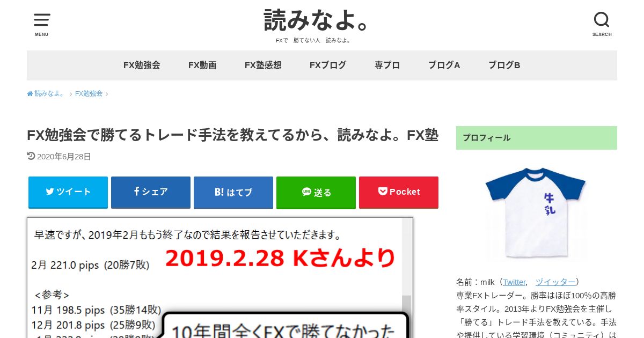644x338 pixels.
Task: Open the FX勉強会 navigation item
Action: (142, 65)
